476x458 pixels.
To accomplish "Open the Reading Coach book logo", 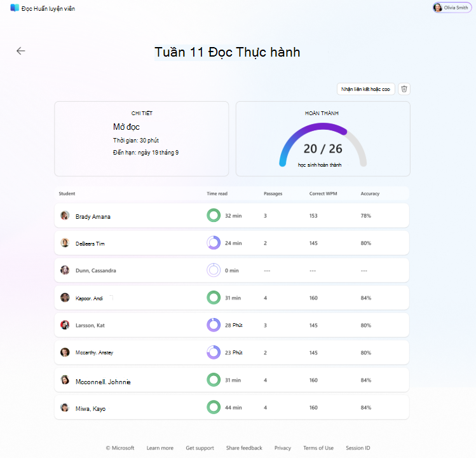I will 15,8.
